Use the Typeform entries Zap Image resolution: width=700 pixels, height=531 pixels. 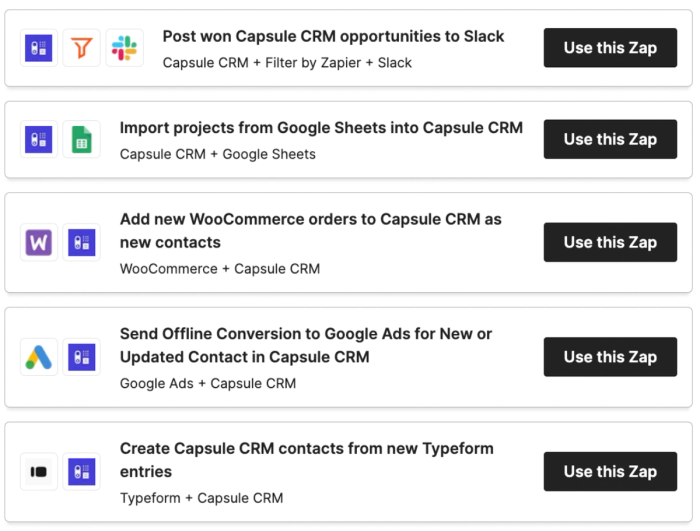(x=610, y=471)
